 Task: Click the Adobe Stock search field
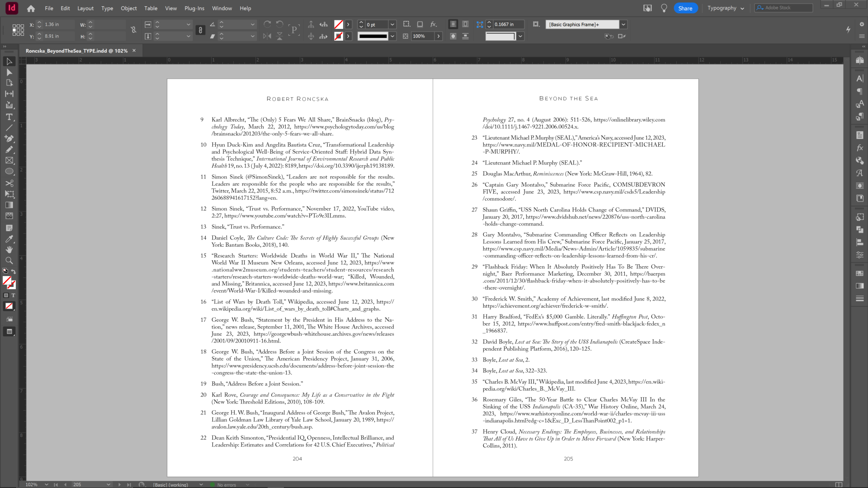(783, 8)
